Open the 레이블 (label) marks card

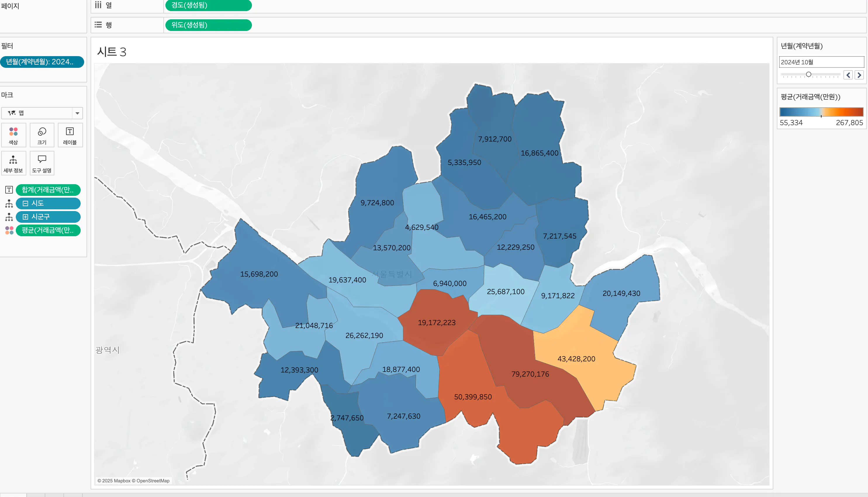coord(70,135)
